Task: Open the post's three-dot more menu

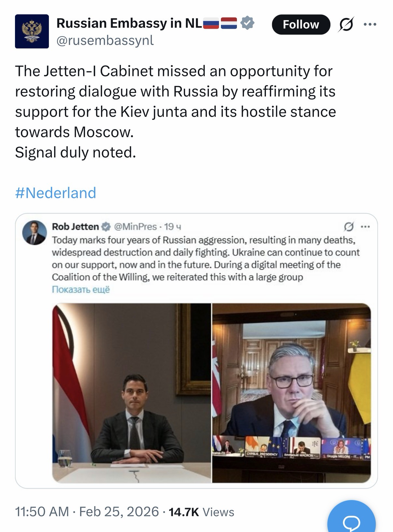Action: coord(370,24)
